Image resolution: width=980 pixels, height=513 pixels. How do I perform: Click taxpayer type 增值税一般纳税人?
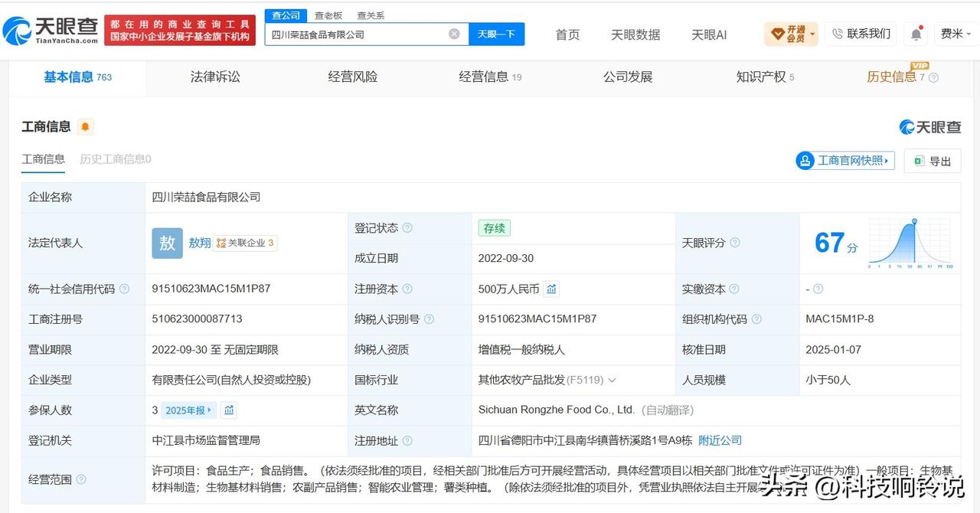521,349
